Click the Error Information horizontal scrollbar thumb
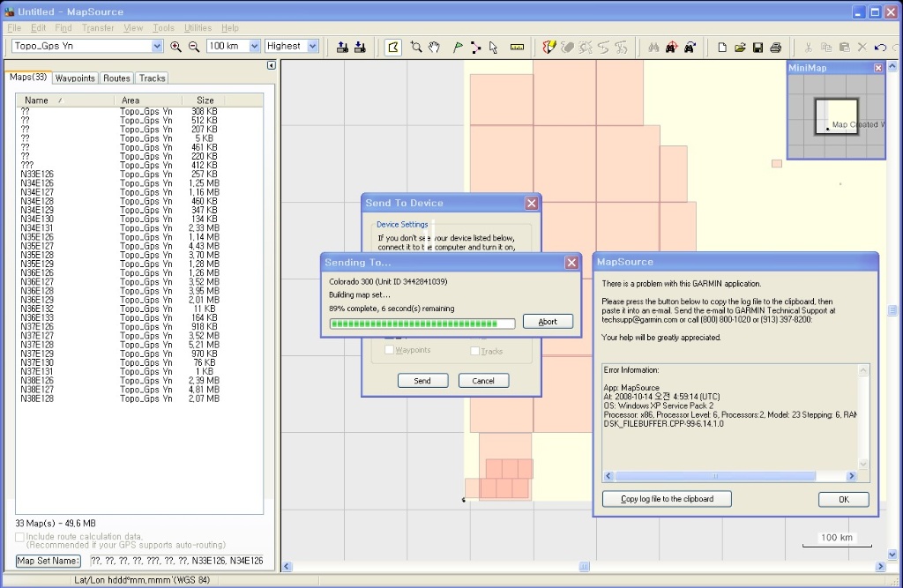Screen dimensions: 903x588 (715, 476)
